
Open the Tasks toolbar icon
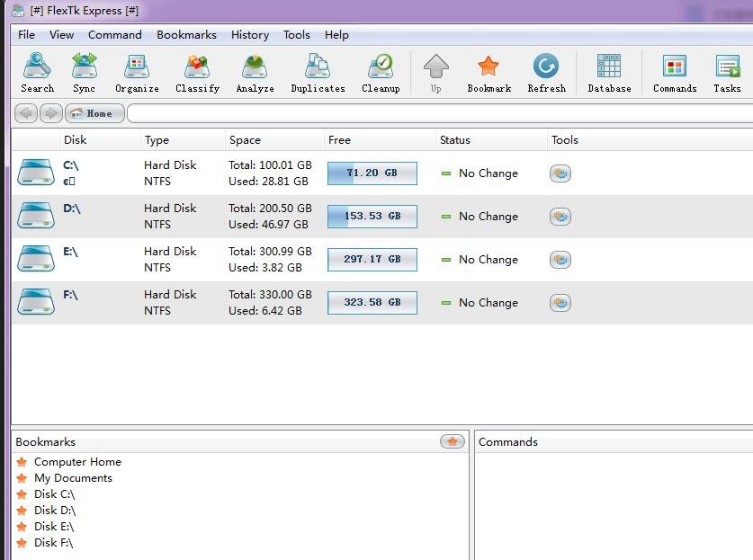click(x=727, y=73)
